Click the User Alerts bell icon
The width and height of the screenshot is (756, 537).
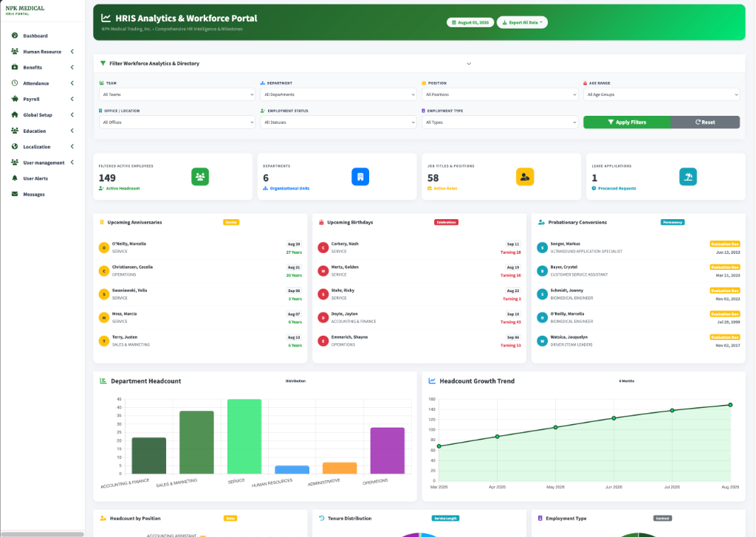coord(15,179)
